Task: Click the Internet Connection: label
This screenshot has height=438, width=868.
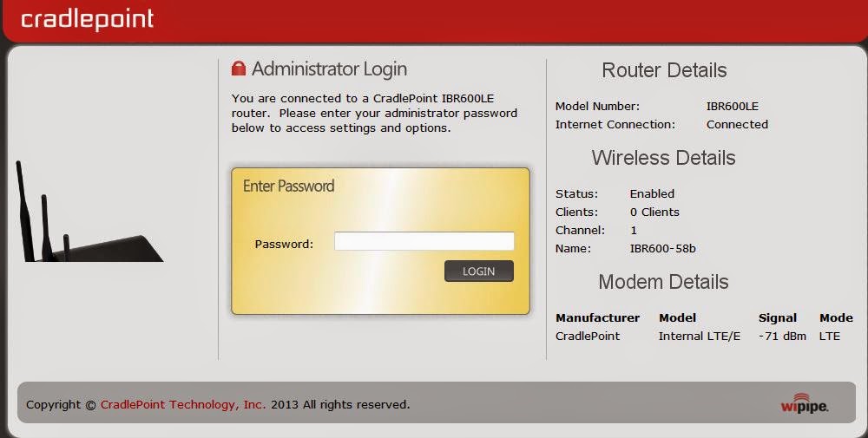Action: pos(615,124)
